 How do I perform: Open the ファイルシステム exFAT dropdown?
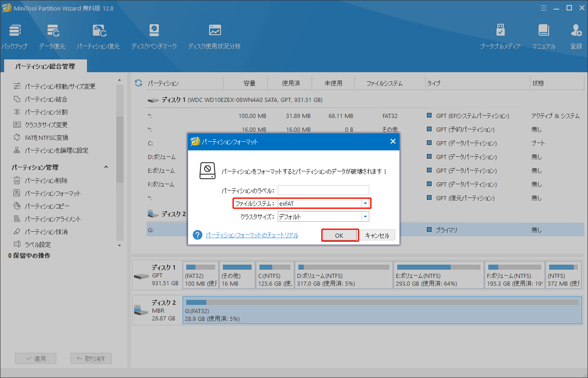point(365,203)
